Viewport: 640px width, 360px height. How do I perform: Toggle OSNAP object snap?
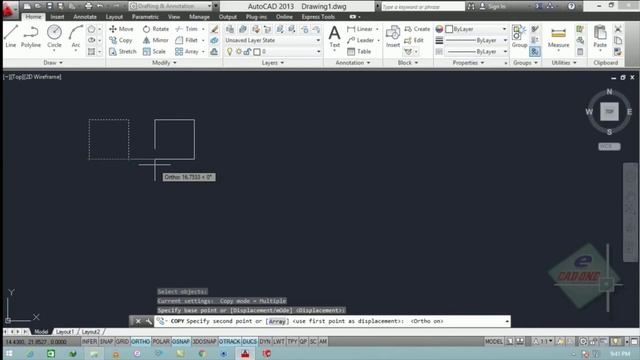(x=181, y=342)
